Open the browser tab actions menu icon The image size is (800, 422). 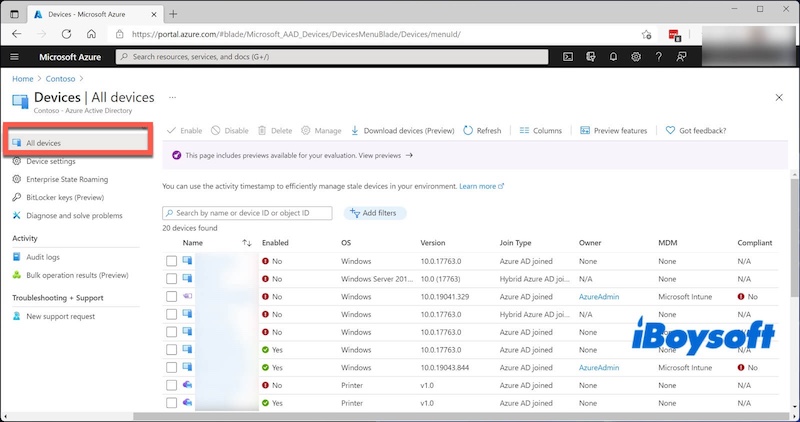14,14
